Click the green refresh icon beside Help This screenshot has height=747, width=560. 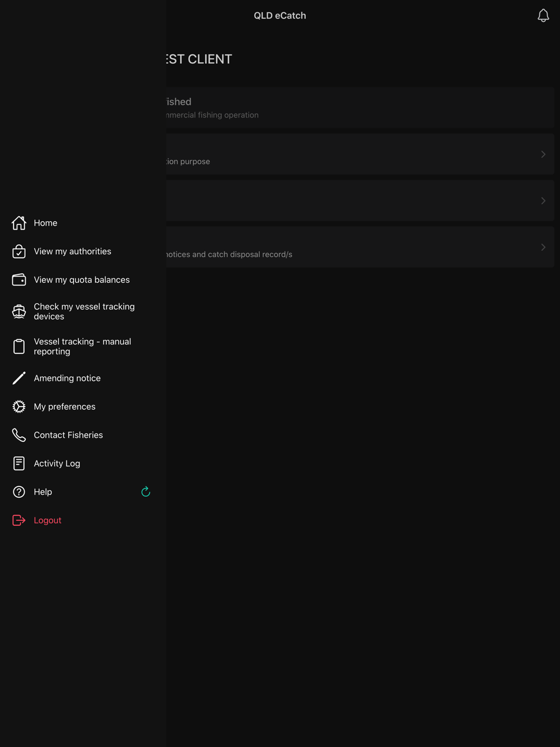click(x=146, y=492)
